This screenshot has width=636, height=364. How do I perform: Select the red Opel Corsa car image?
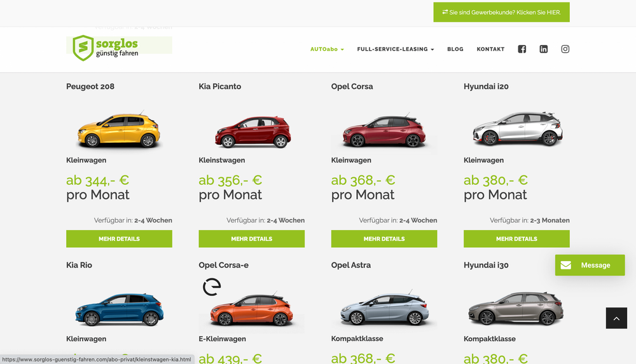click(x=384, y=131)
